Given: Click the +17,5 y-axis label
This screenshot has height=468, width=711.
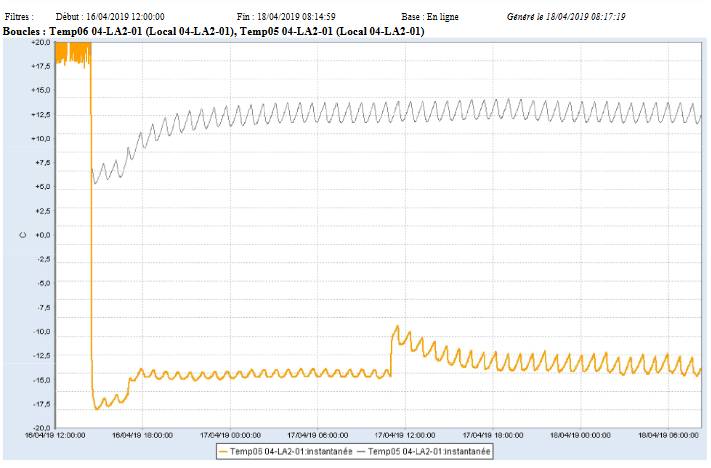Looking at the screenshot, I should 40,66.
